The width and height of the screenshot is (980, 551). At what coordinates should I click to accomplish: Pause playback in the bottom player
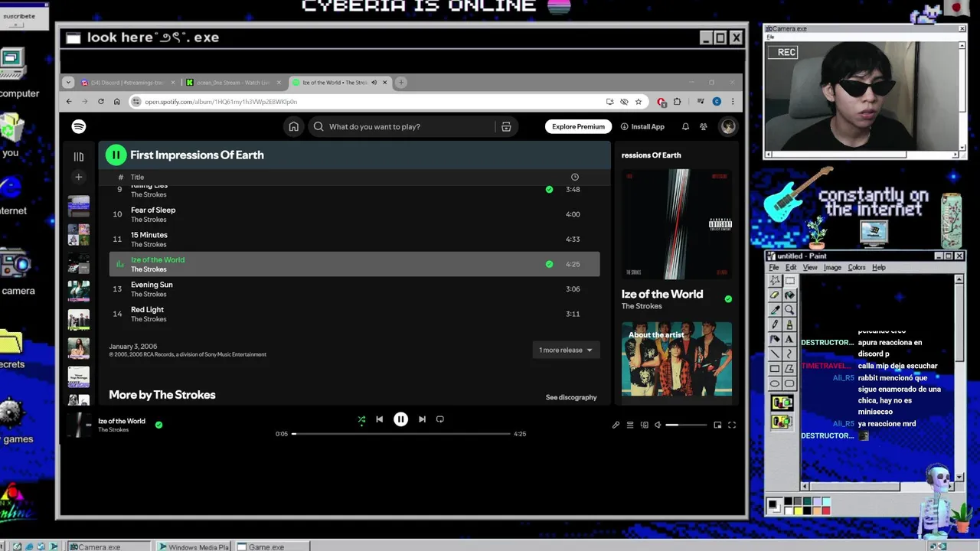[400, 419]
